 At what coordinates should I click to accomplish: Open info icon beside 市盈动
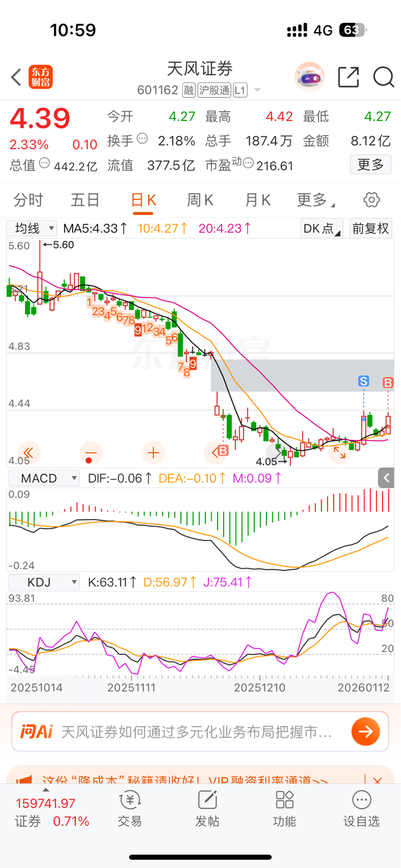pos(248,164)
